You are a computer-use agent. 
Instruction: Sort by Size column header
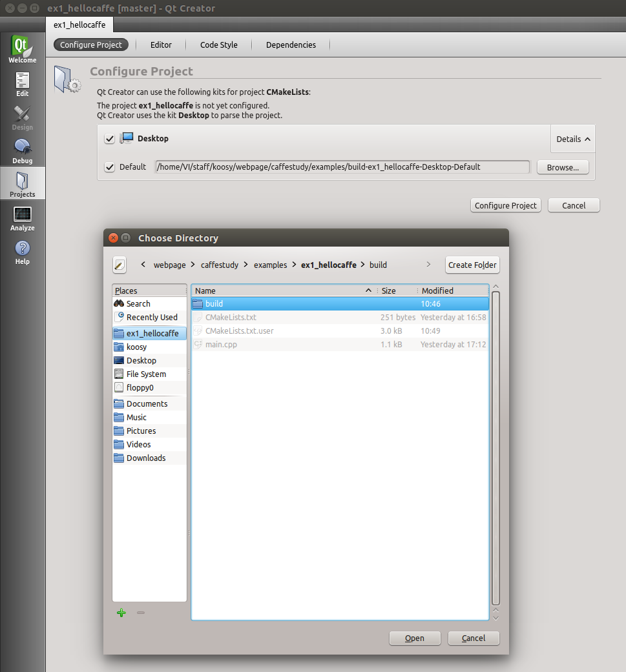(397, 291)
